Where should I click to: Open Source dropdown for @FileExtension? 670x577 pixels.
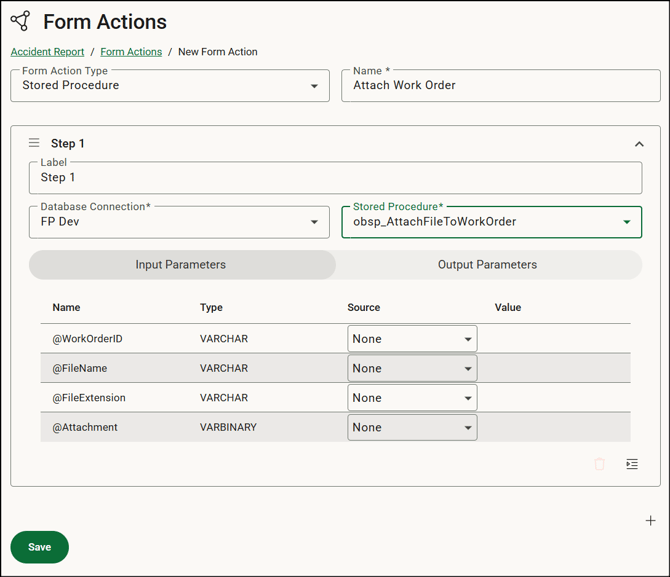(x=412, y=398)
